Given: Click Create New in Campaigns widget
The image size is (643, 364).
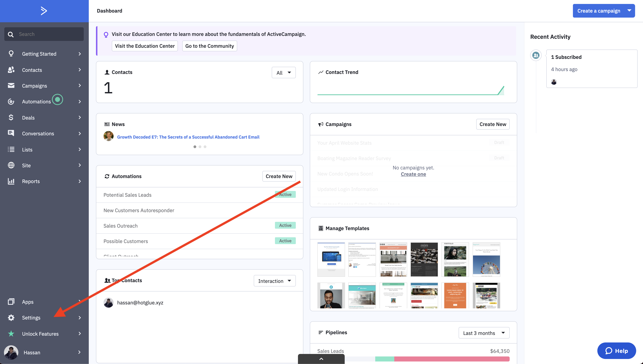Looking at the screenshot, I should [493, 124].
